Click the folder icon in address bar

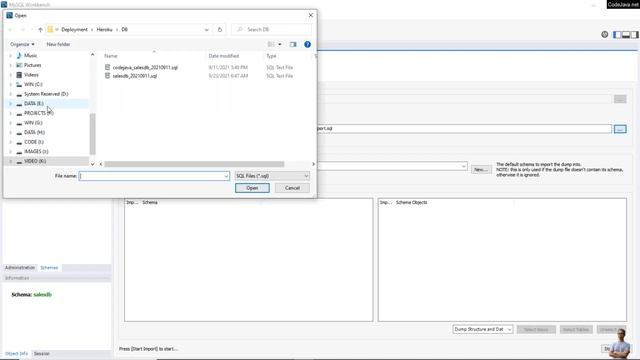(50, 30)
